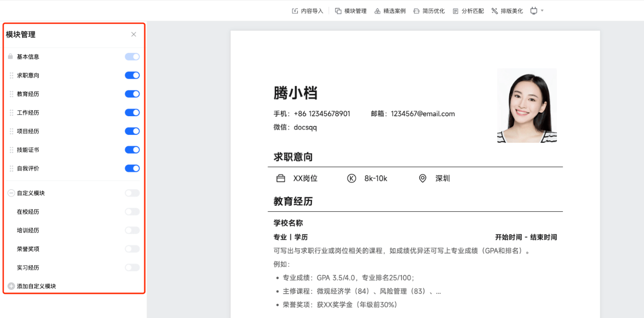644x318 pixels.
Task: Select the 排版美化 layout beautify icon
Action: [494, 10]
